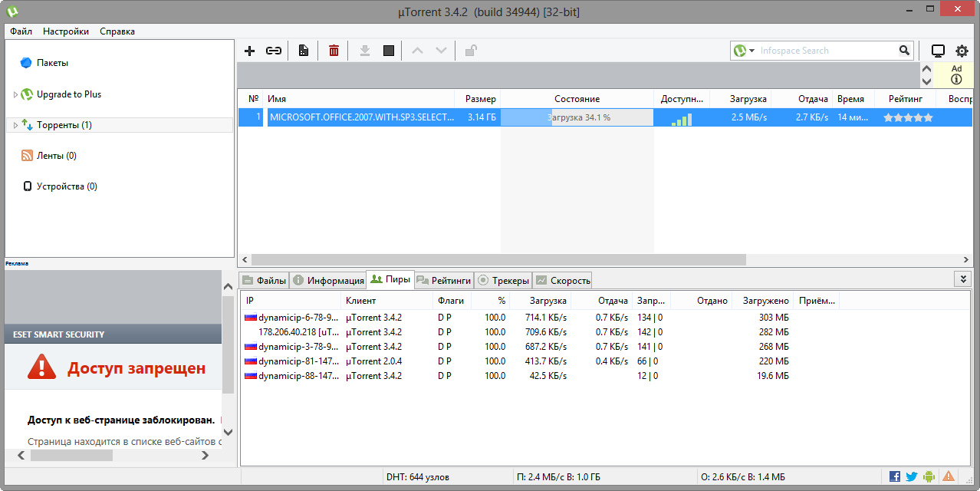Sort torrents by Состояние column header
This screenshot has width=980, height=491.
577,99
